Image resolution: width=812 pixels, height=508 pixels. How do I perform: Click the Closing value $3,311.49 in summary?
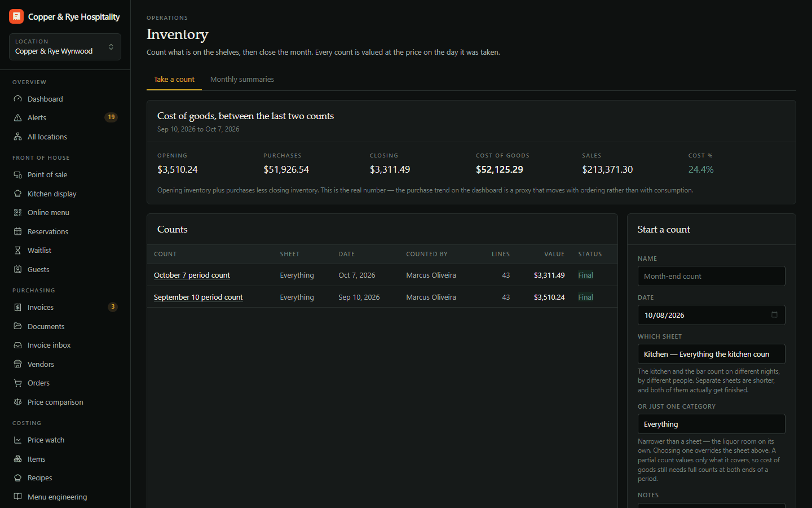[390, 169]
